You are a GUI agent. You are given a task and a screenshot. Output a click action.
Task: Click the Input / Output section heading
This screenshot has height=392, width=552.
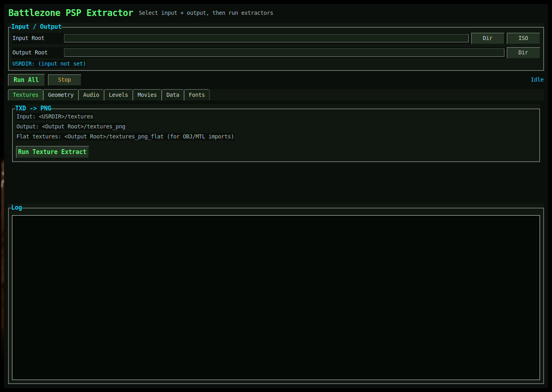coord(36,26)
